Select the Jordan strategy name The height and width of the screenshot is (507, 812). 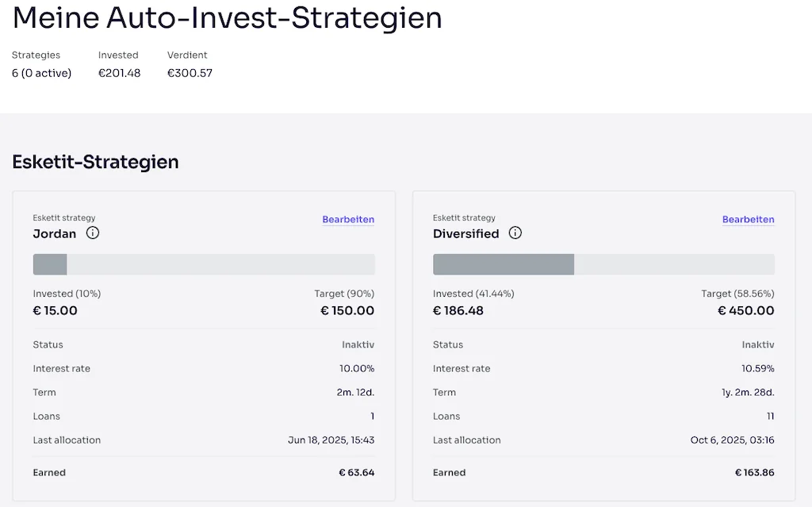pos(55,234)
